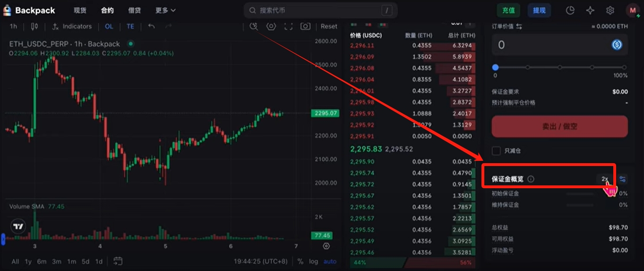Open the Indicators menu
Screen dimensions: 644x271
point(72,26)
